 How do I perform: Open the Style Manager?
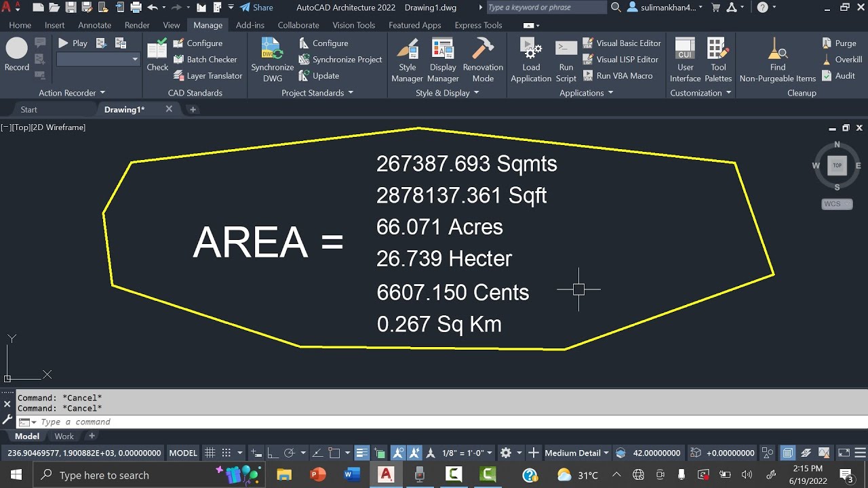coord(408,60)
